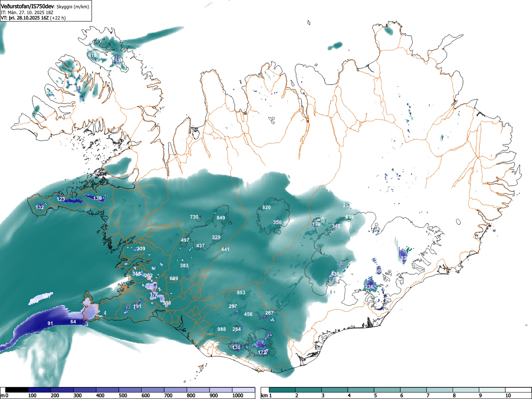
Task: Click visibility value '262' near Reykjavík
Action: [x=148, y=276]
